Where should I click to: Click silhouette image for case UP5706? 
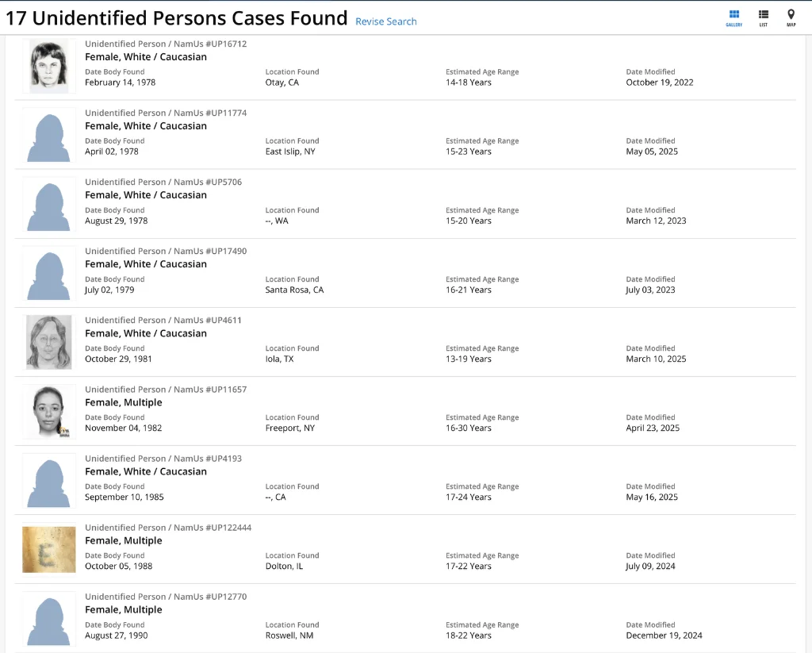[x=49, y=205]
